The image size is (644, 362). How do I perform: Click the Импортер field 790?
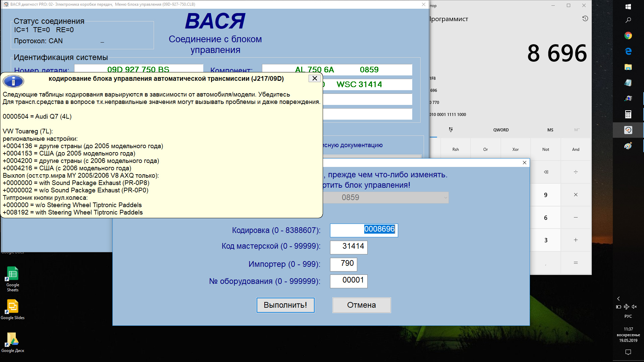(x=343, y=264)
